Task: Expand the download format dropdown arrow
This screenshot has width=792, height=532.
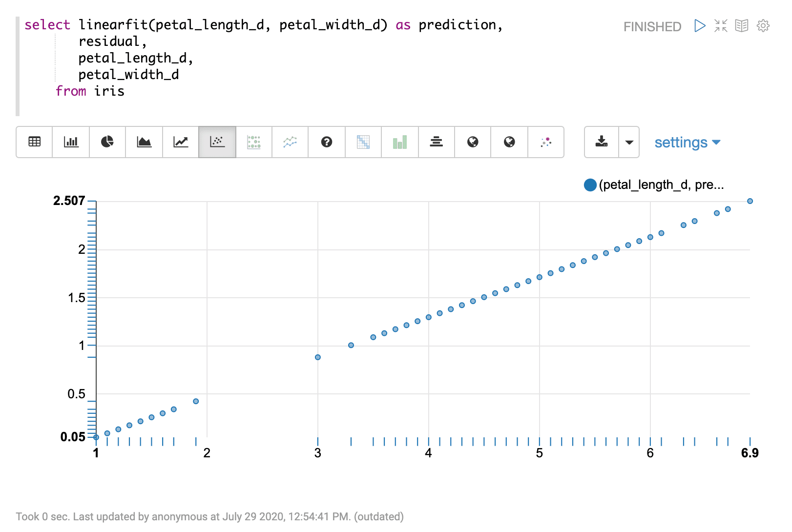Action: [630, 142]
